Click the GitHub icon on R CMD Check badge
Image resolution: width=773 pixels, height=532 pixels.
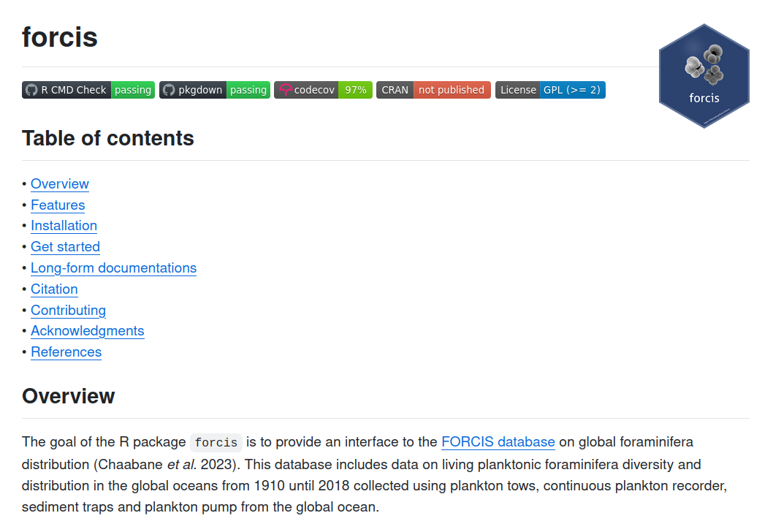31,90
